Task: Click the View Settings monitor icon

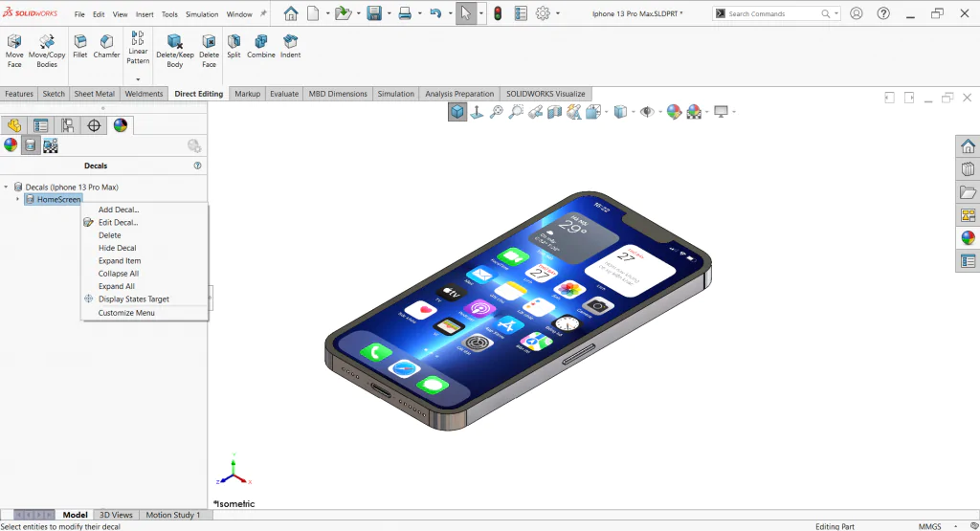Action: [722, 112]
